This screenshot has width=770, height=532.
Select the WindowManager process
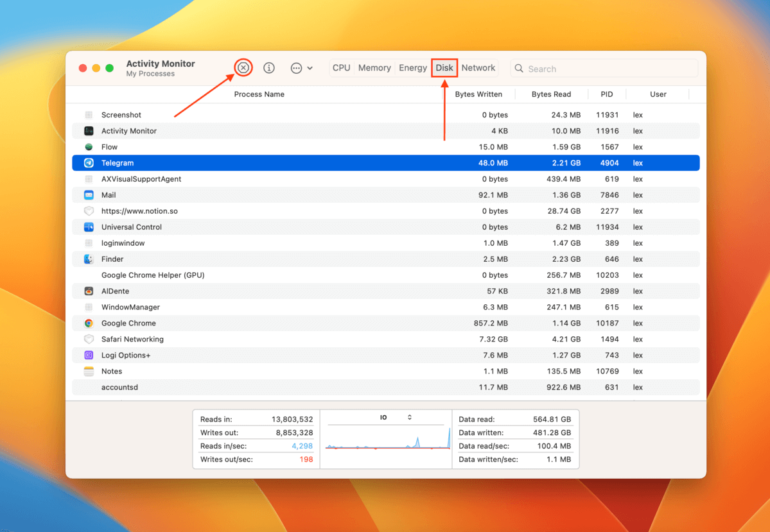(x=130, y=307)
